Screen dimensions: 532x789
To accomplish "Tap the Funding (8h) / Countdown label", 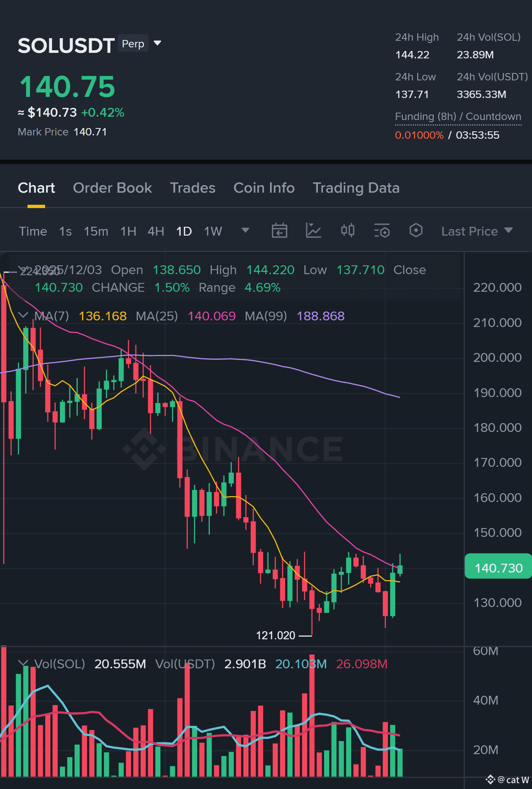I will pos(458,117).
